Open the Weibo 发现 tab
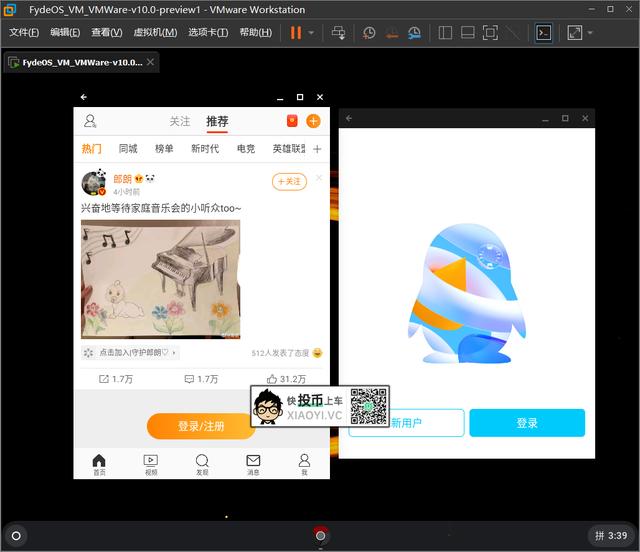Screen dimensions: 640x552 click(x=202, y=465)
